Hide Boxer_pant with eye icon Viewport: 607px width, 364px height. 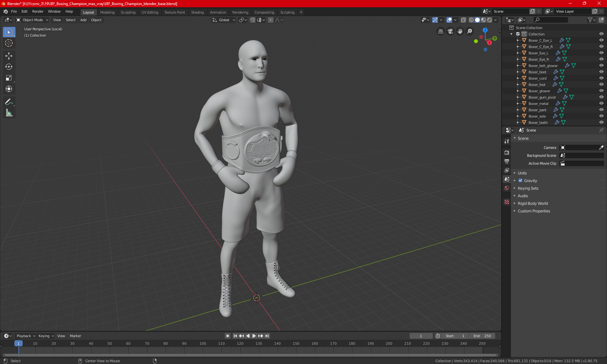[601, 110]
